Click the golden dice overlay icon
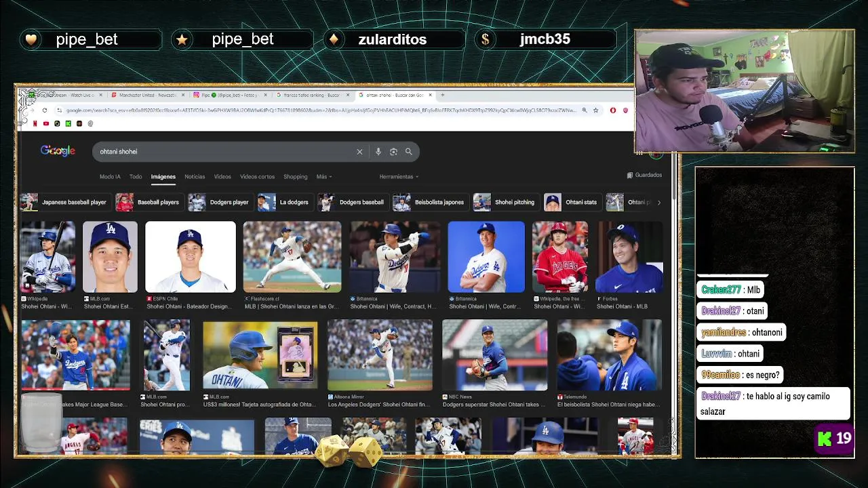Viewport: 868px width, 488px height. (350, 451)
